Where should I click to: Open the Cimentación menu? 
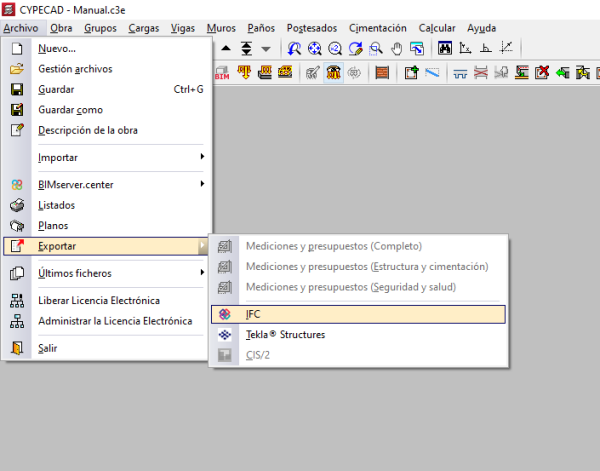[x=378, y=28]
